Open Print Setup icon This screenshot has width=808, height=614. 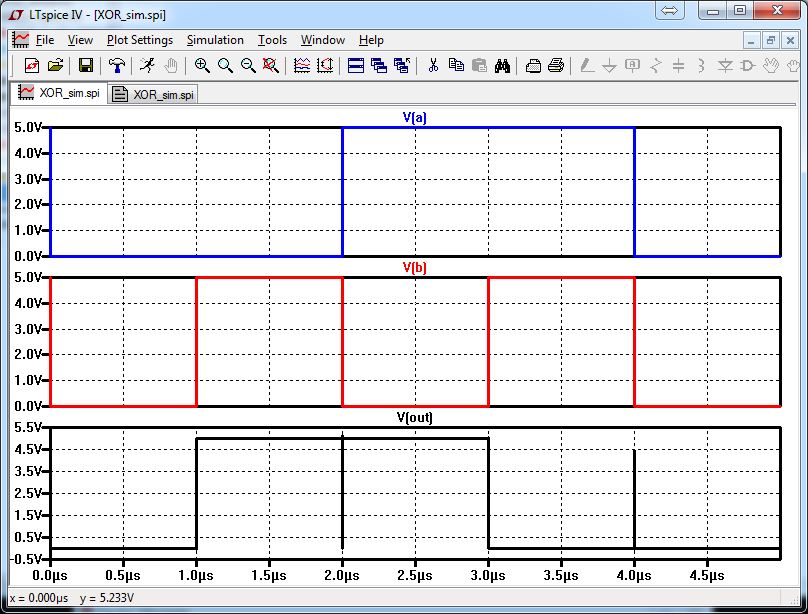click(x=533, y=65)
